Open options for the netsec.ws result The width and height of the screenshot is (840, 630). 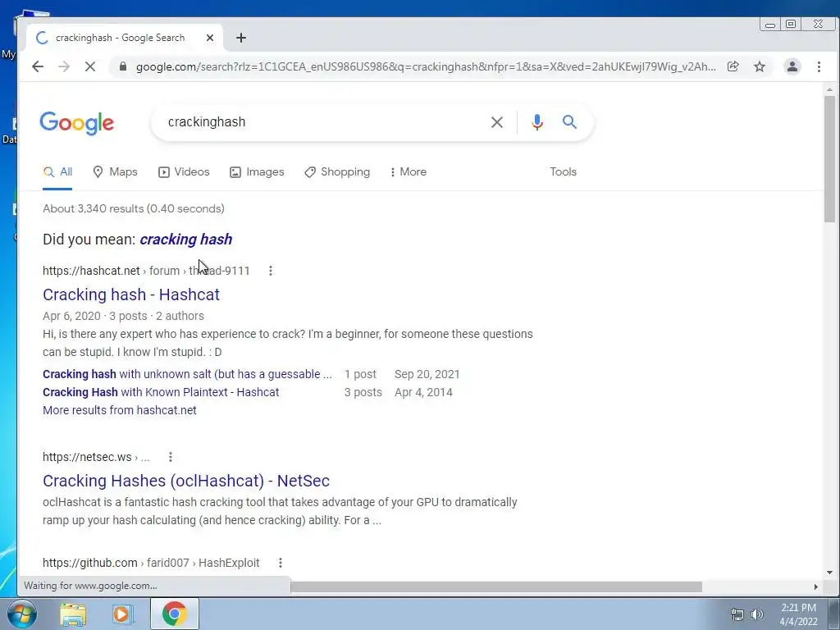[171, 457]
